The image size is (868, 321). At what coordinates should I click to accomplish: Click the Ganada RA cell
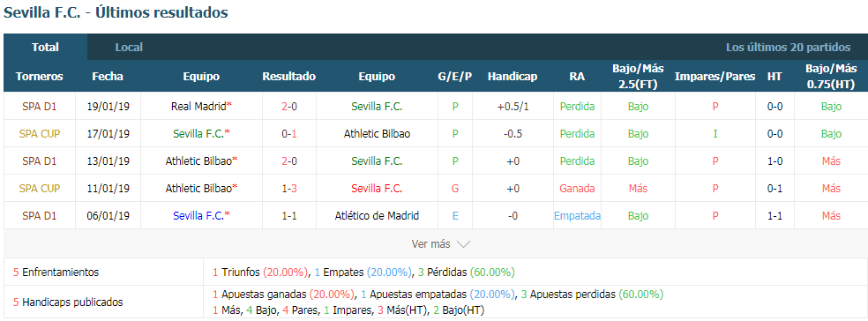pyautogui.click(x=577, y=188)
